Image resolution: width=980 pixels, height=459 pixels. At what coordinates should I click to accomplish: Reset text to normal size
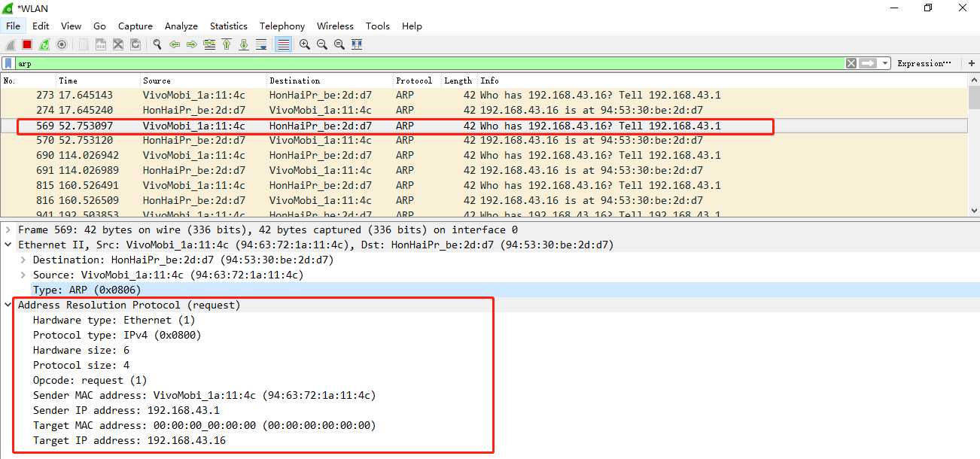339,44
